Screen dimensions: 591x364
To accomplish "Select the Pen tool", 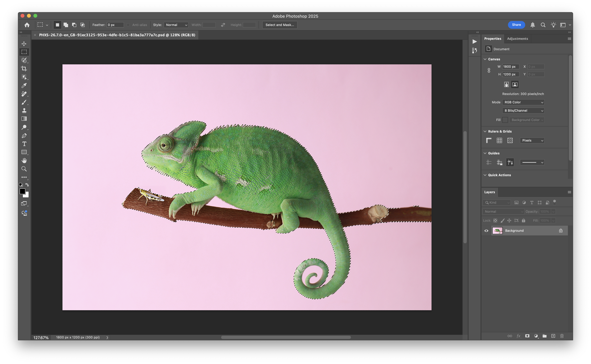I will coord(24,135).
